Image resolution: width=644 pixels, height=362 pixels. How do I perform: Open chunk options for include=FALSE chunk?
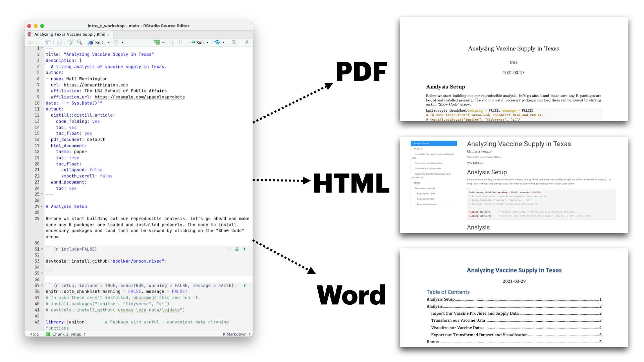click(229, 249)
